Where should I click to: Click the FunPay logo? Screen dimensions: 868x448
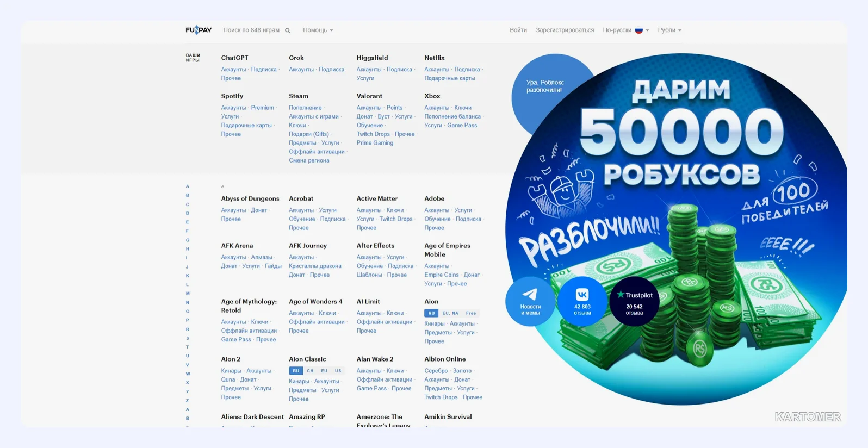pos(199,30)
